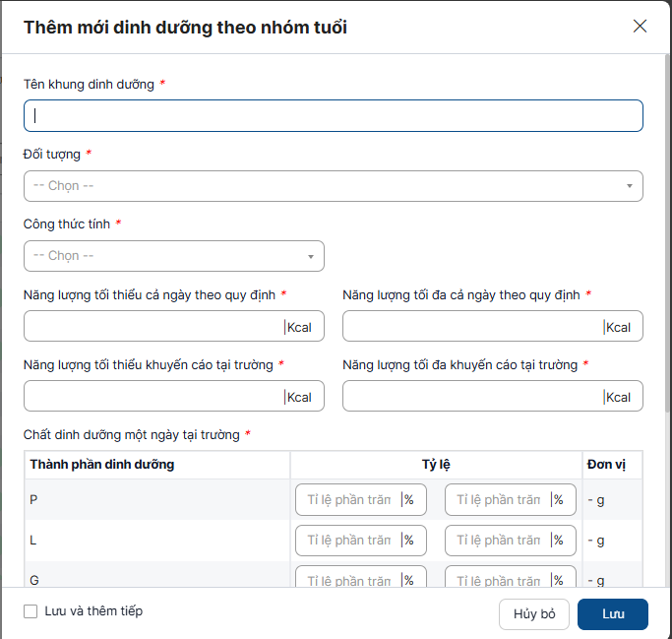Close the add nutrition dialog with X
Viewport: 672px width, 639px height.
point(640,27)
